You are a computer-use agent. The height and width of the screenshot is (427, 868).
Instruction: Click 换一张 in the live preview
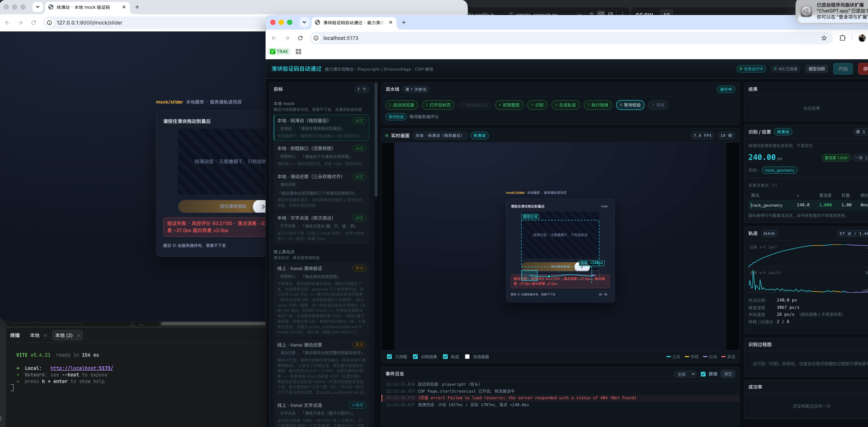tap(603, 294)
